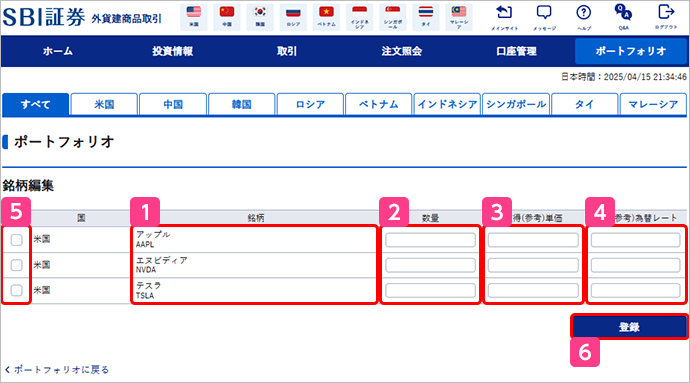690x383 pixels.
Task: Switch to the タイ tab
Action: pyautogui.click(x=585, y=104)
